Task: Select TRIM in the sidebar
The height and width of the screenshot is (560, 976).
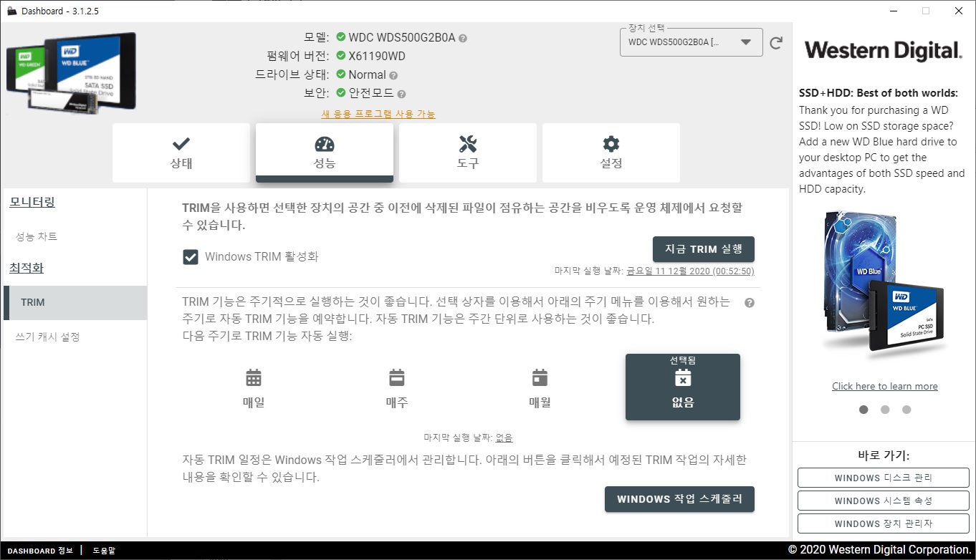Action: (75, 302)
